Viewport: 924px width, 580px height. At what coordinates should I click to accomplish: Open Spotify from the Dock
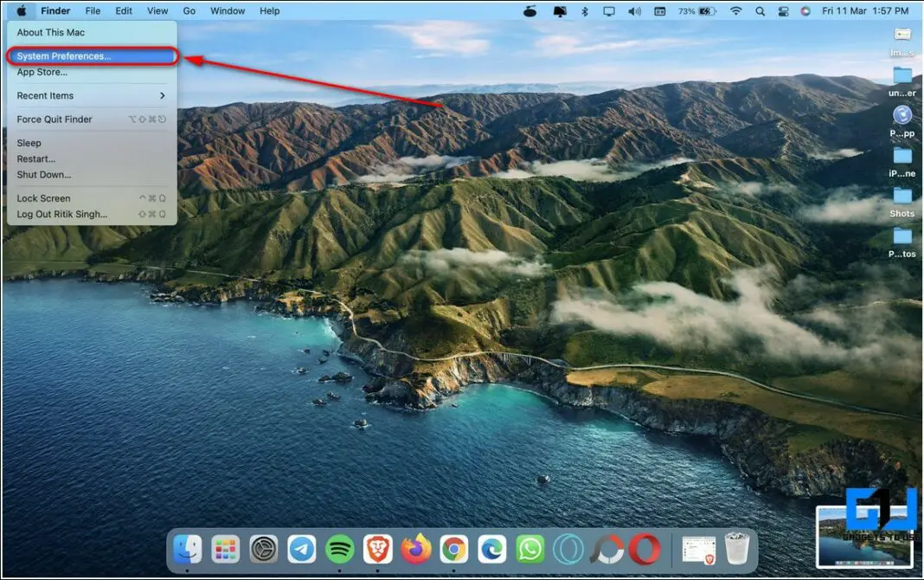(339, 548)
